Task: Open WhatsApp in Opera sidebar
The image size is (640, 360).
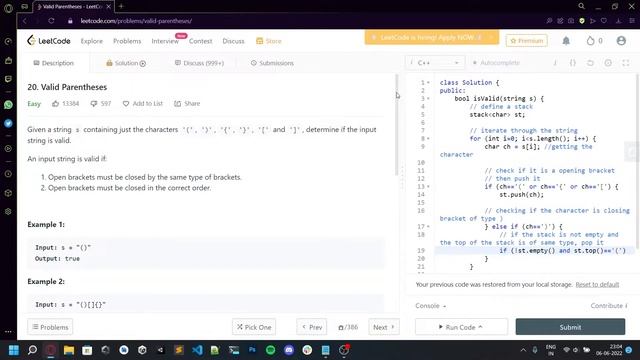Action: tap(8, 105)
